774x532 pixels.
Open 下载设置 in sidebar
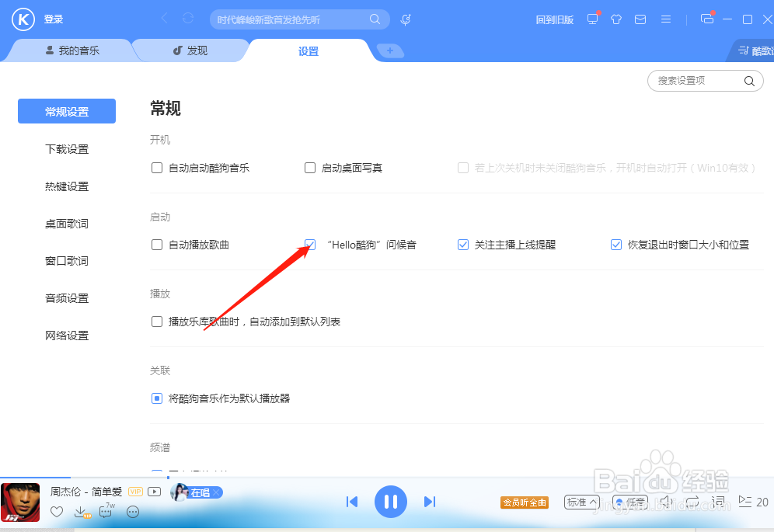click(x=67, y=149)
